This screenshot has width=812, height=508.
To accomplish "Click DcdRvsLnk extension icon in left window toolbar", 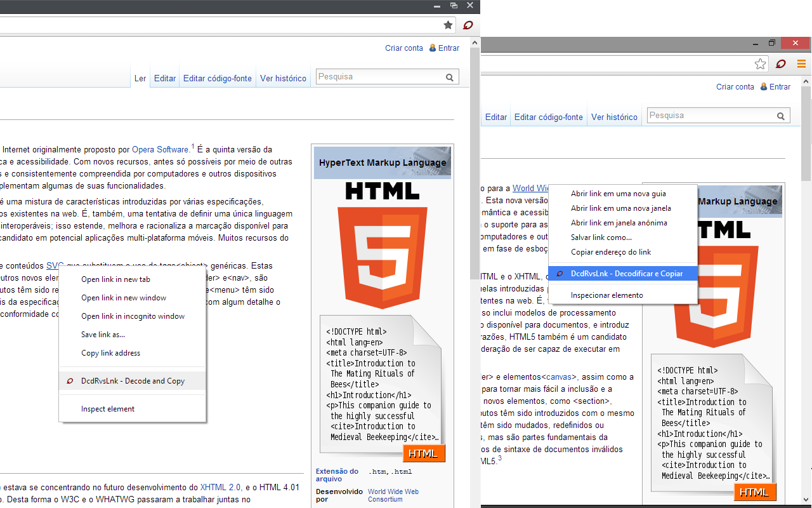I will coord(468,25).
